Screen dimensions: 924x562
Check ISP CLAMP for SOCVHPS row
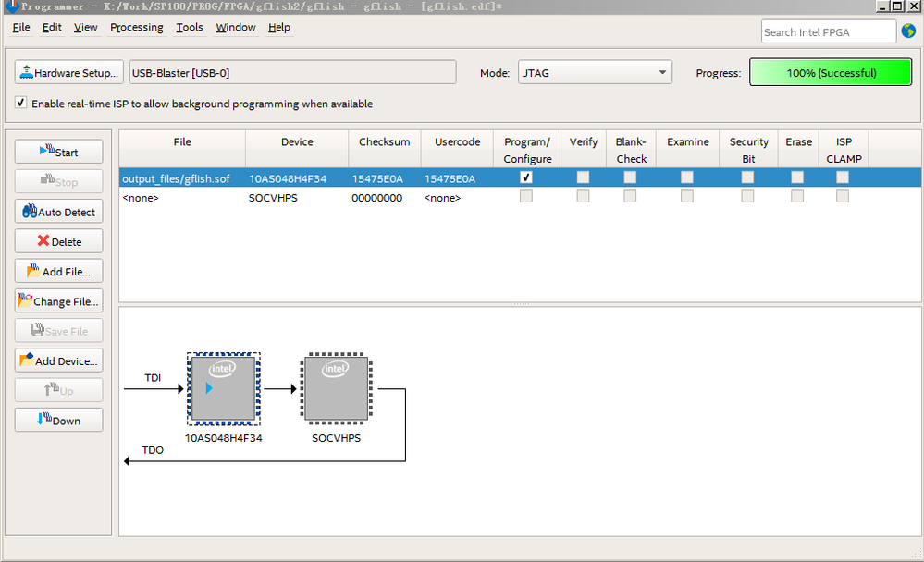pyautogui.click(x=843, y=196)
